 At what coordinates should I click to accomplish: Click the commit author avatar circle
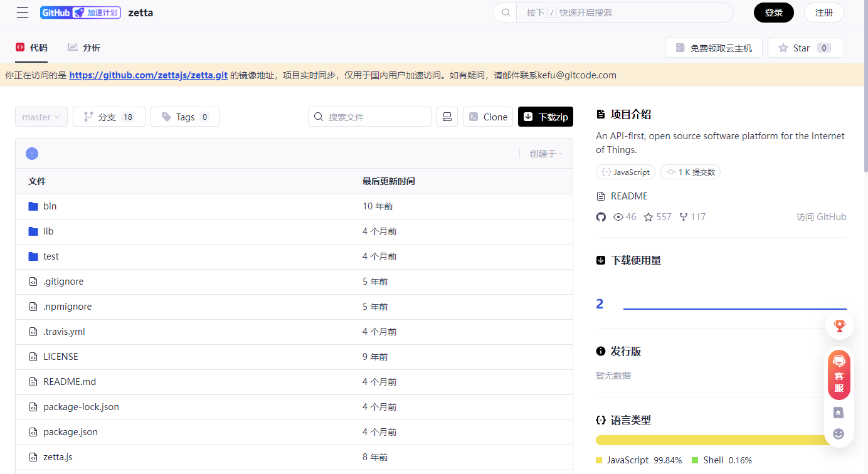coord(32,154)
